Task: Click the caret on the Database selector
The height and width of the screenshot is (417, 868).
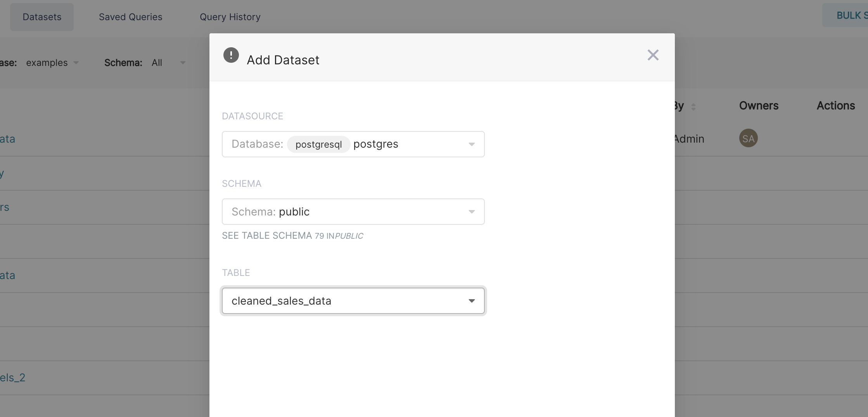Action: pos(471,144)
